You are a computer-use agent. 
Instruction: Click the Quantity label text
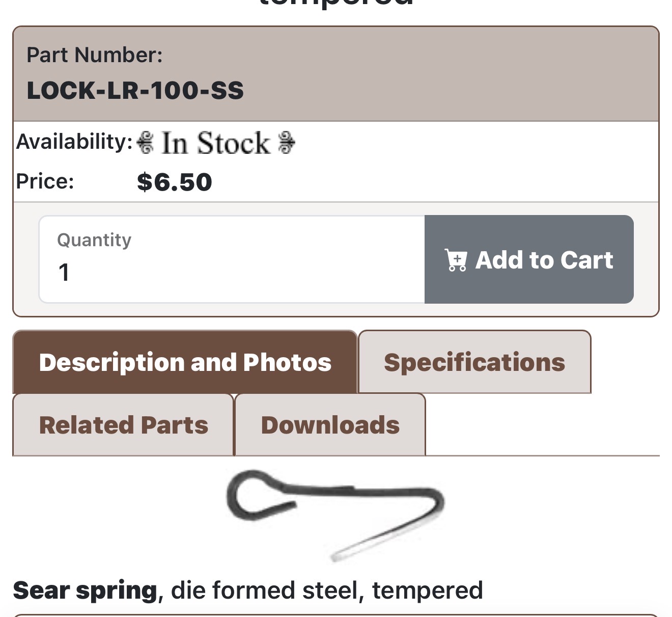(94, 240)
